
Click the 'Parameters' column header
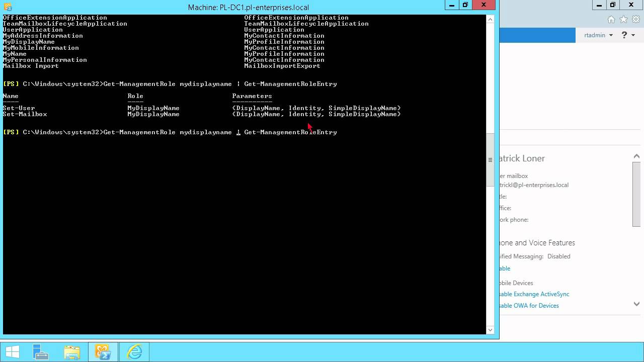pos(252,96)
